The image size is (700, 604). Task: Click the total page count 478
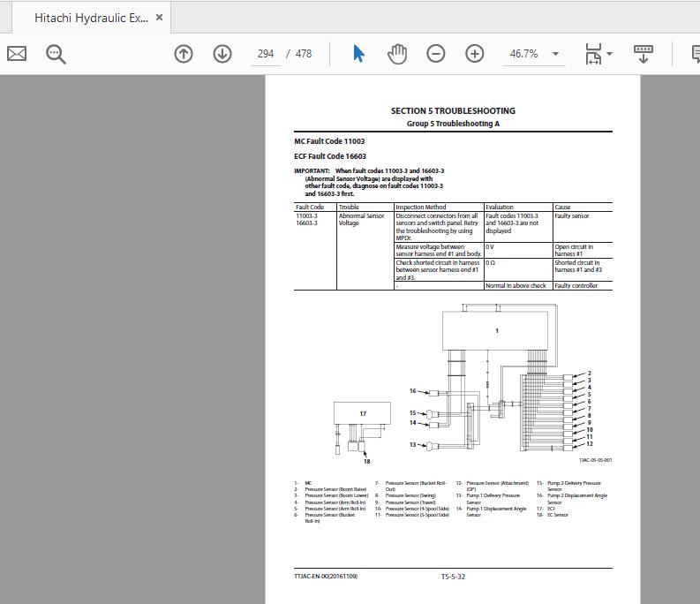304,54
